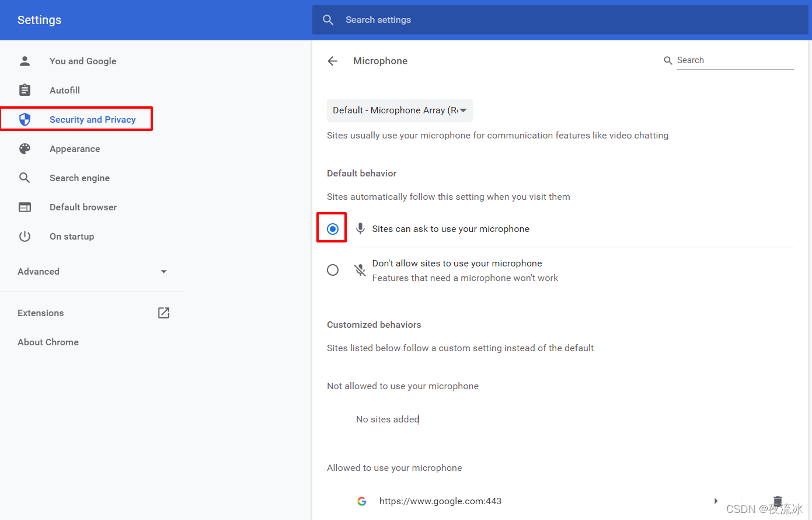The width and height of the screenshot is (812, 520).
Task: Open Default browser settings
Action: click(x=83, y=207)
